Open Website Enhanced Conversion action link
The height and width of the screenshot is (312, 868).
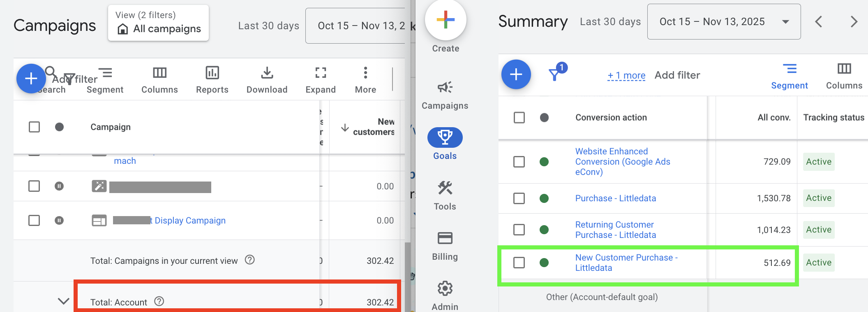point(623,162)
